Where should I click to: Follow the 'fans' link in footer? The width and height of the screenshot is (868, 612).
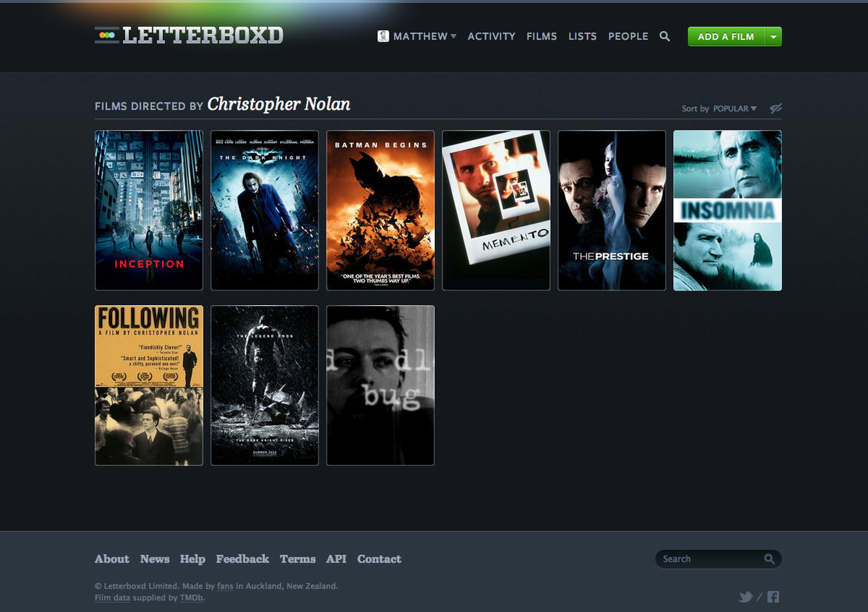[x=225, y=586]
